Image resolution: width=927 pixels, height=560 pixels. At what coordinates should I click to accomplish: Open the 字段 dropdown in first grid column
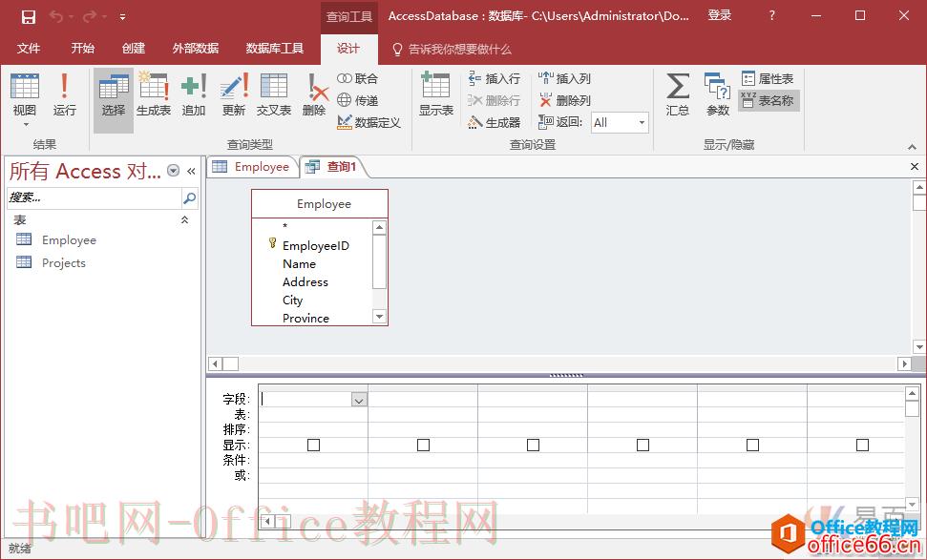[359, 400]
